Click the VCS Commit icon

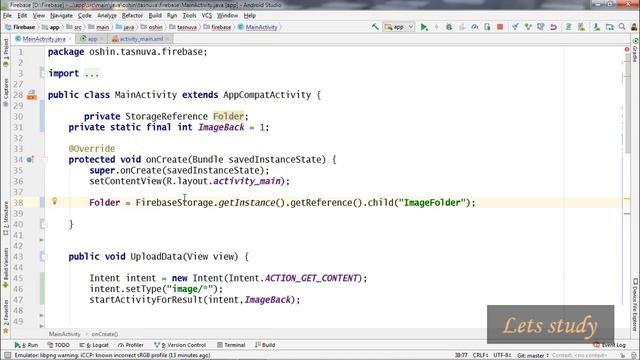coord(528,27)
